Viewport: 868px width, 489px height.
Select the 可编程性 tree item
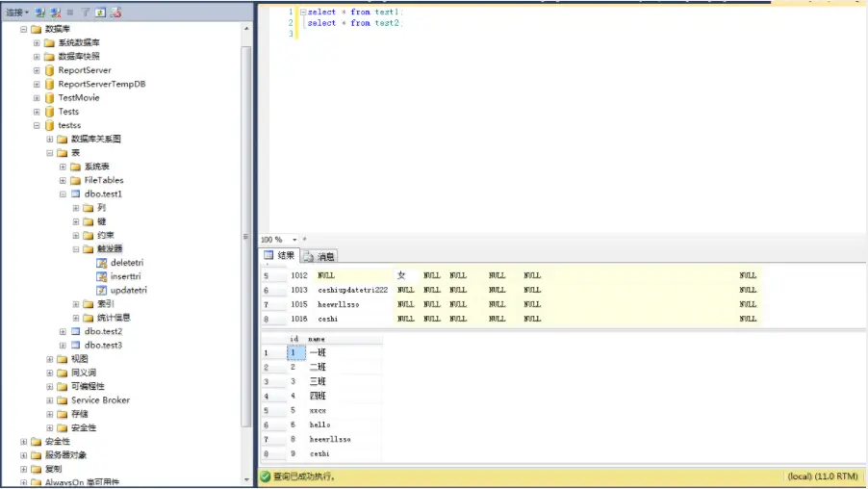[88, 387]
